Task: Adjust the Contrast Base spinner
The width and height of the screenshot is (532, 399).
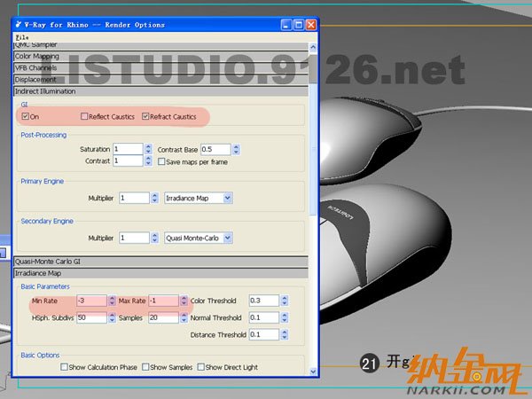Action: click(236, 149)
